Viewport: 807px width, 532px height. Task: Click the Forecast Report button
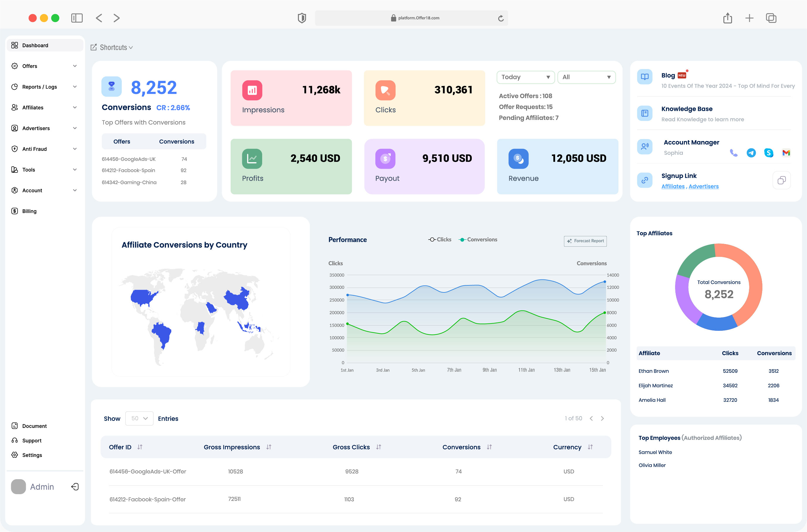pyautogui.click(x=585, y=241)
